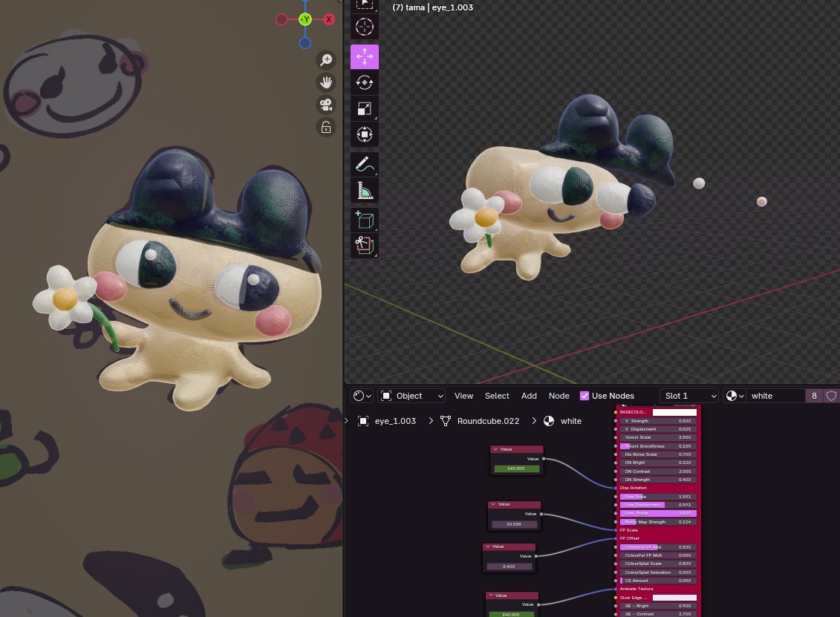Click the blue Z axis gizmo circle
Viewport: 840px width, 617px height.
pyautogui.click(x=305, y=43)
